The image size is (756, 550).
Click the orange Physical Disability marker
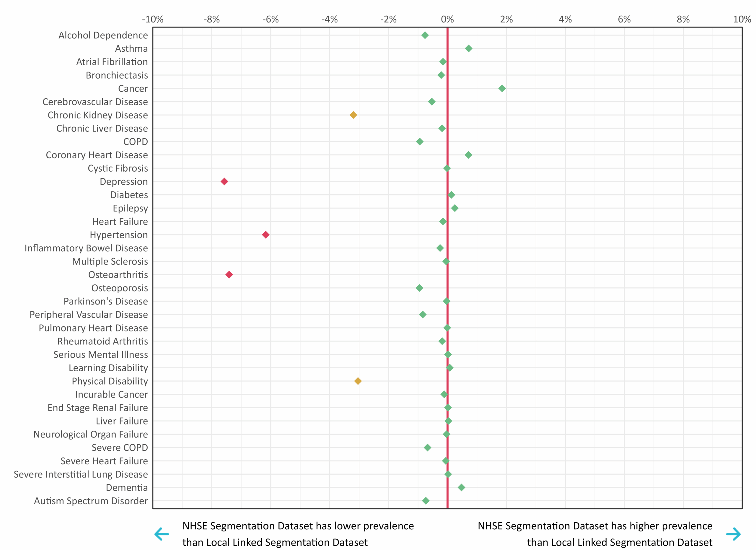click(358, 381)
